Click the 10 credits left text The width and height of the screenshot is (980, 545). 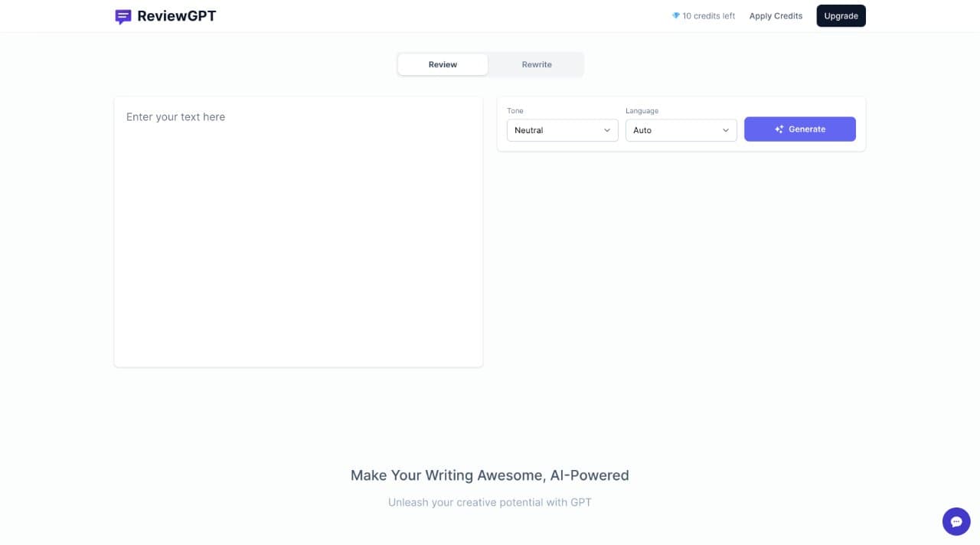click(x=709, y=16)
